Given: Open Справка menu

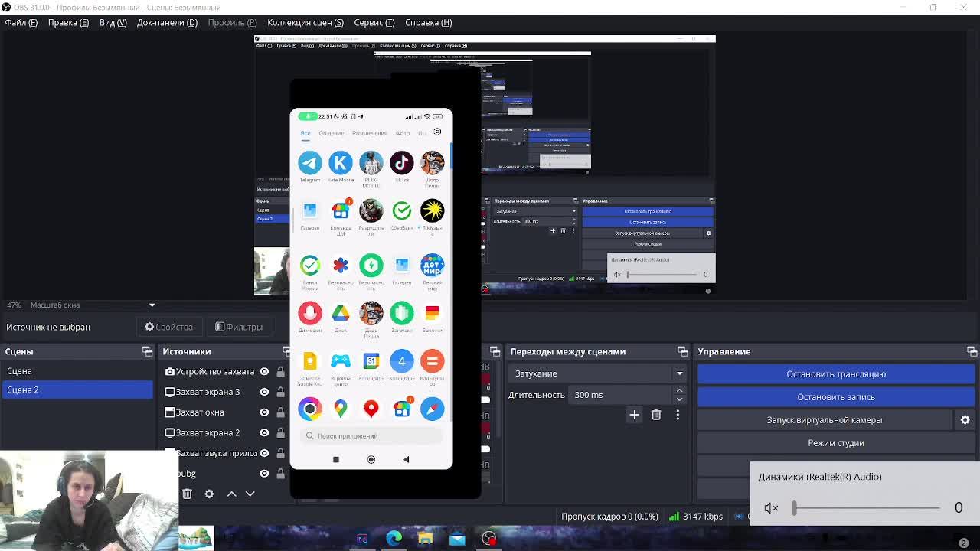Looking at the screenshot, I should 429,22.
